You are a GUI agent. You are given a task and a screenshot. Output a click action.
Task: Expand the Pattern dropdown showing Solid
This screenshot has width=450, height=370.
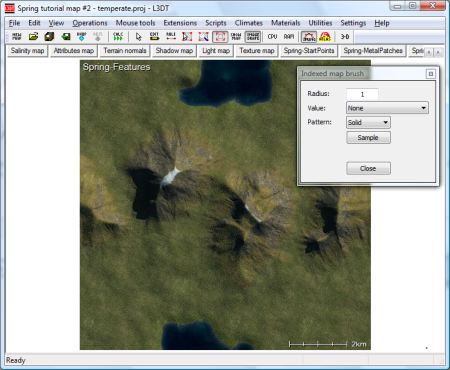tap(368, 122)
